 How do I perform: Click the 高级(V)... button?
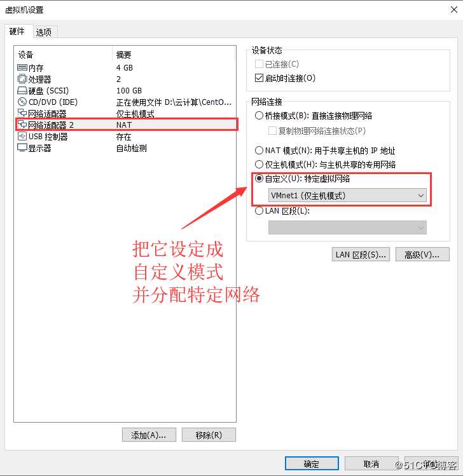tap(422, 254)
